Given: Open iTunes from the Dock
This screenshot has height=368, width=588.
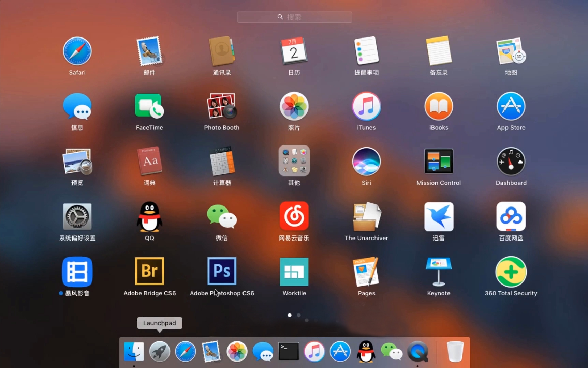Looking at the screenshot, I should tap(314, 351).
